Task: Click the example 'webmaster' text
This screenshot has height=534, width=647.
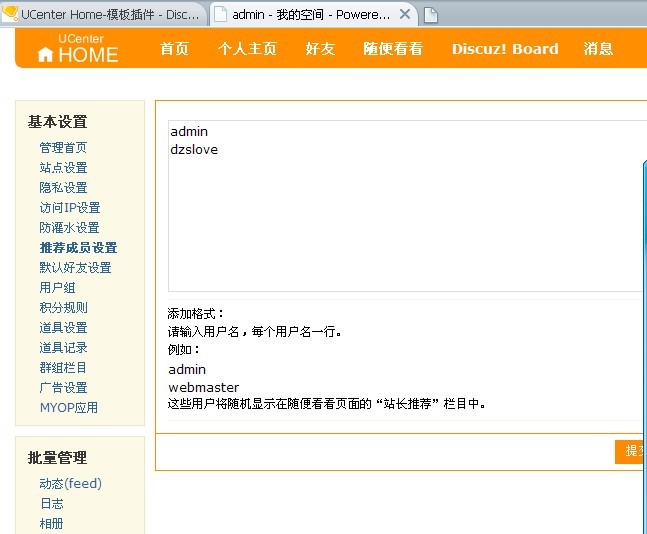Action: [x=203, y=387]
